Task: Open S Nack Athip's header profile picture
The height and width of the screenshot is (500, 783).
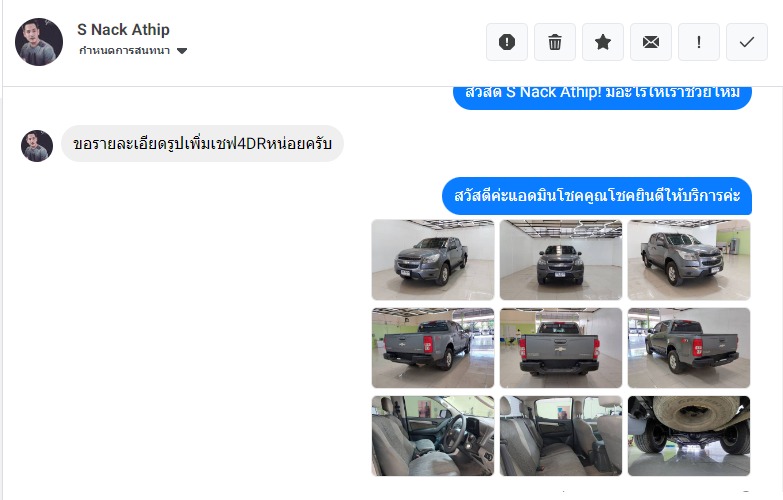Action: pos(39,42)
